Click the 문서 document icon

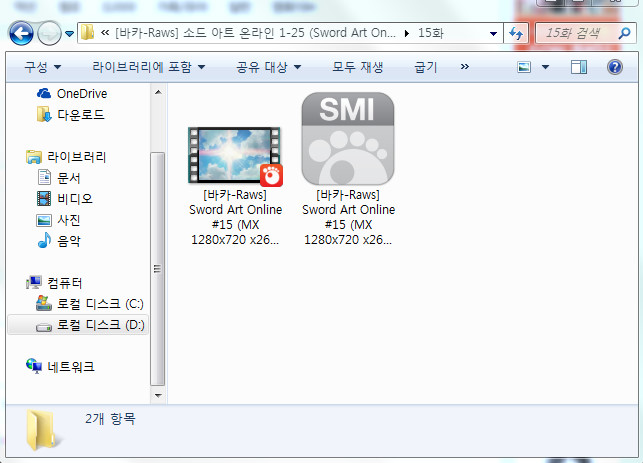[x=44, y=178]
